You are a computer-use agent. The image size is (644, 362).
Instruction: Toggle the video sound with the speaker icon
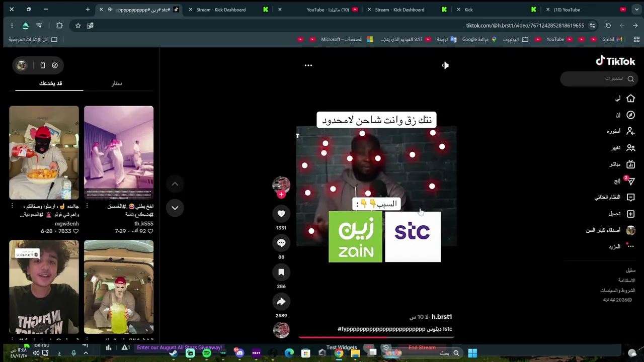coord(445,65)
